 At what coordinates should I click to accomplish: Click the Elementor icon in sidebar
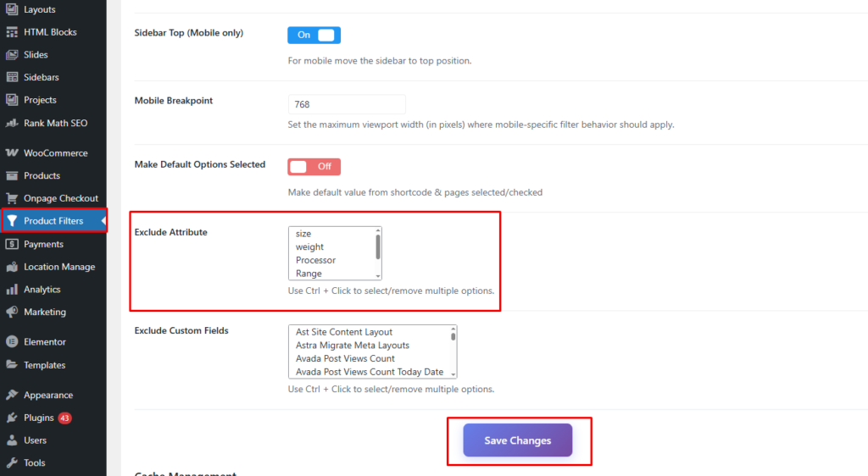click(x=12, y=342)
